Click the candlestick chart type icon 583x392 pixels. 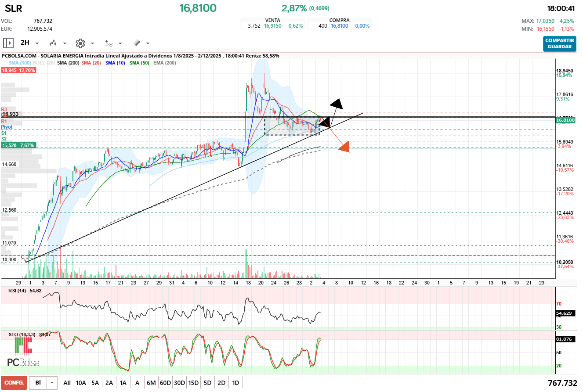click(53, 43)
